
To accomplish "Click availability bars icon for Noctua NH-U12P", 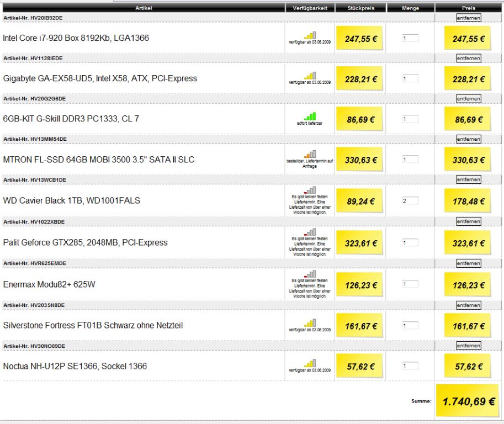I will (310, 363).
